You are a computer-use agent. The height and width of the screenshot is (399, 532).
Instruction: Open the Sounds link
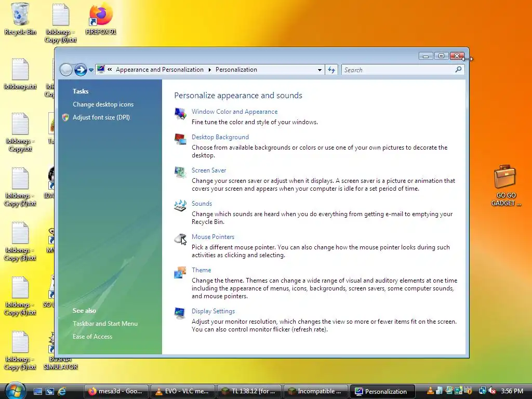tap(202, 204)
